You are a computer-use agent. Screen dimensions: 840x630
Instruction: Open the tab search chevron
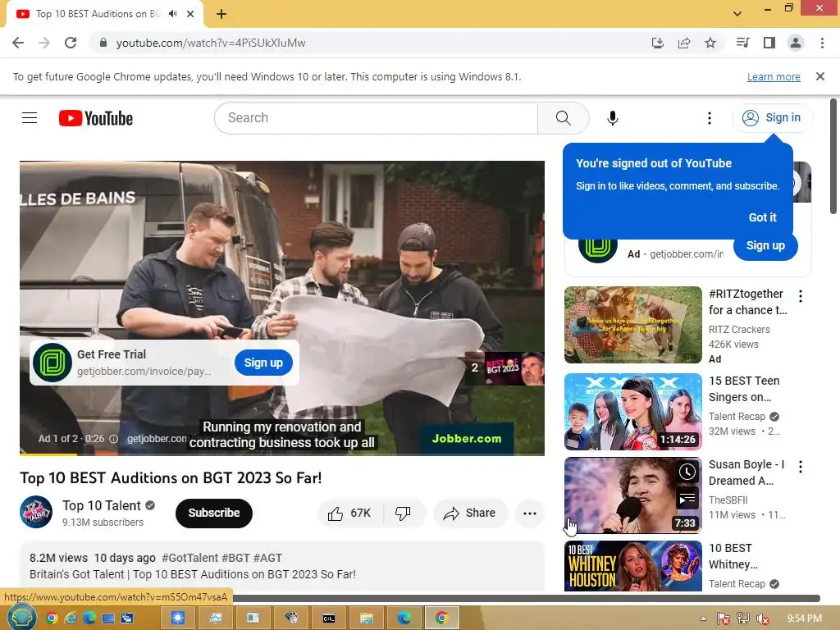737,13
